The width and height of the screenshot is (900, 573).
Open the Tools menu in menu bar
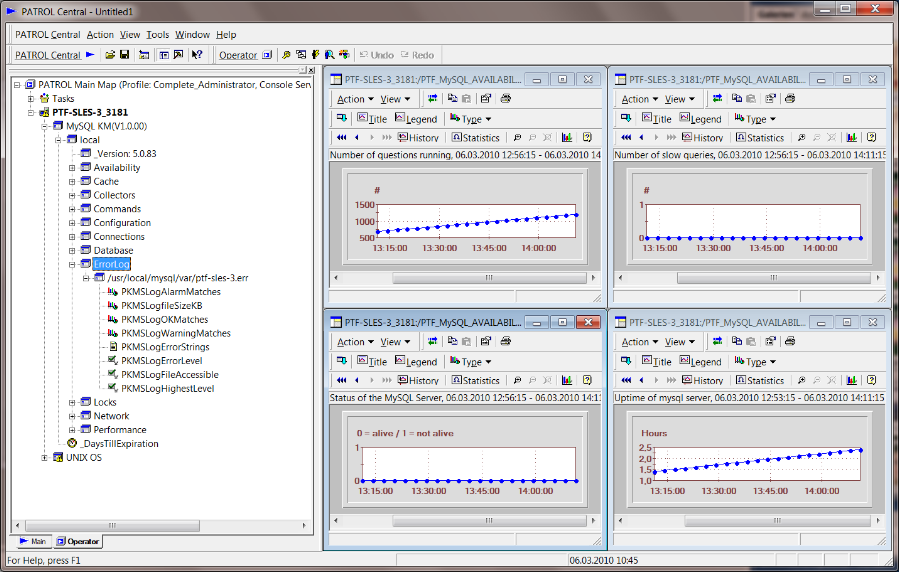tap(157, 34)
